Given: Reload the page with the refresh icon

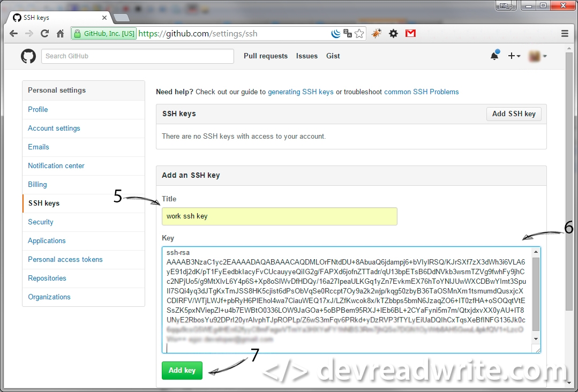Looking at the screenshot, I should pyautogui.click(x=44, y=34).
